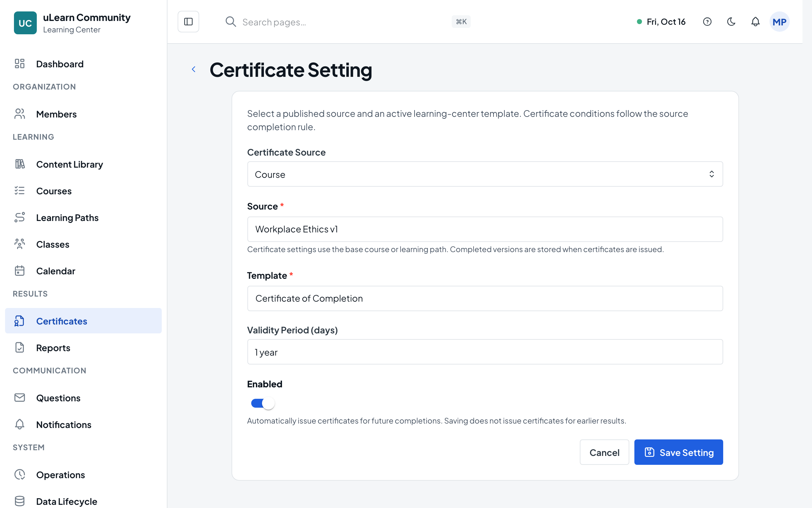The image size is (812, 508).
Task: Click the Members people icon
Action: [20, 114]
